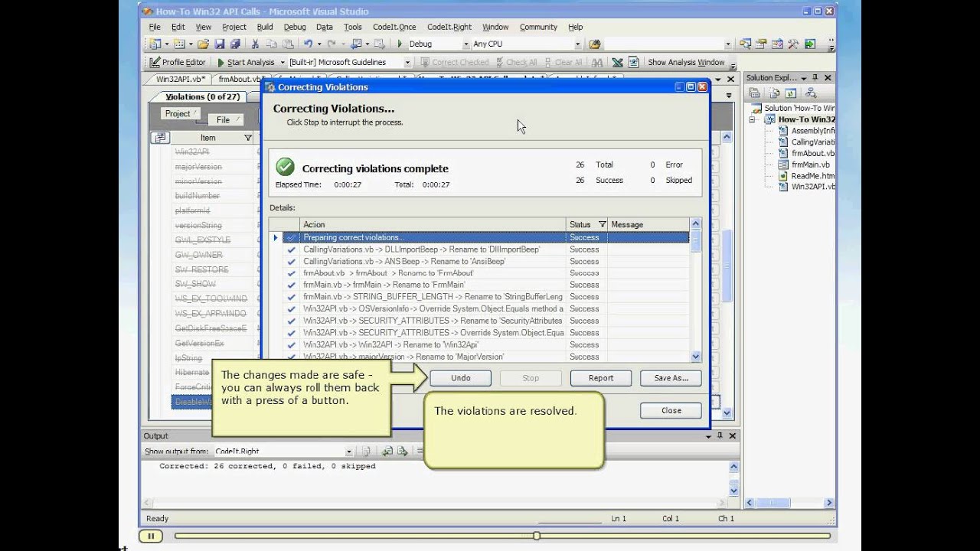
Task: Click the Save As... button
Action: point(671,378)
